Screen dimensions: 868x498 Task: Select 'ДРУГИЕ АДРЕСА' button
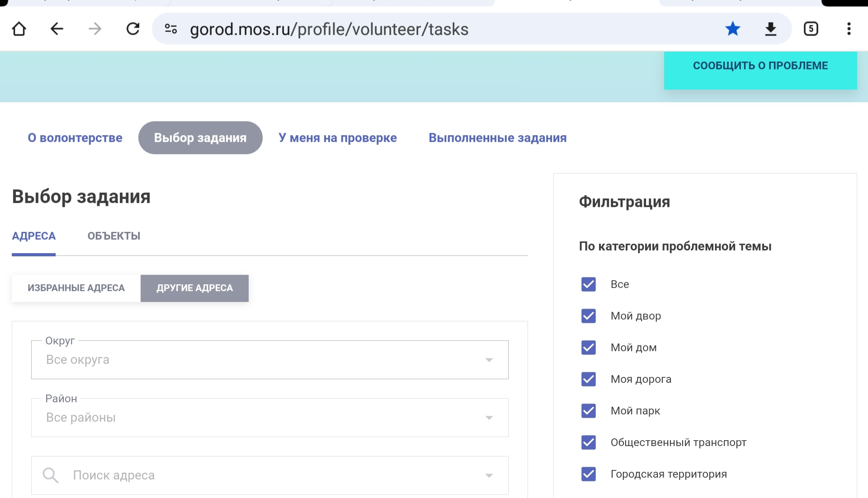click(195, 288)
